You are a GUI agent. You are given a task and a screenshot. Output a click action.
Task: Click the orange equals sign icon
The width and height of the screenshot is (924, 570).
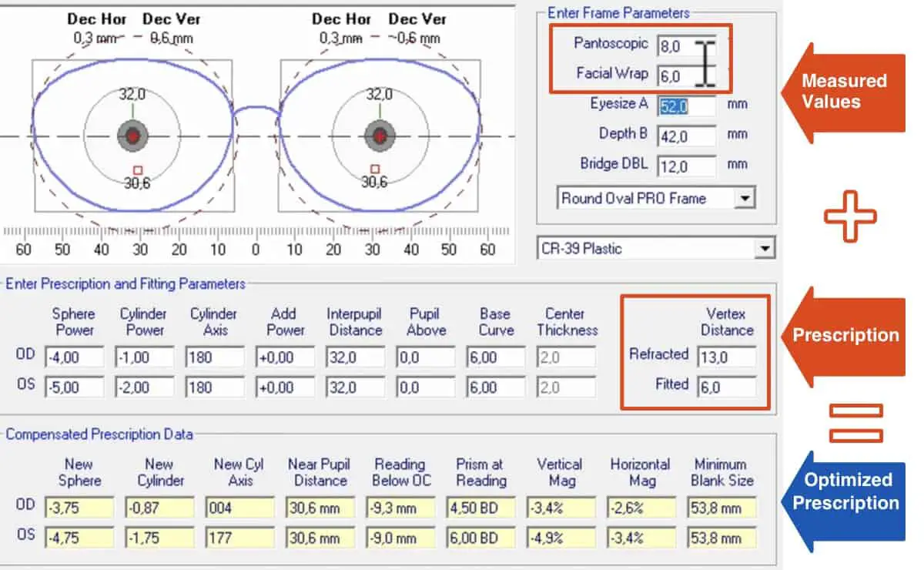click(855, 423)
